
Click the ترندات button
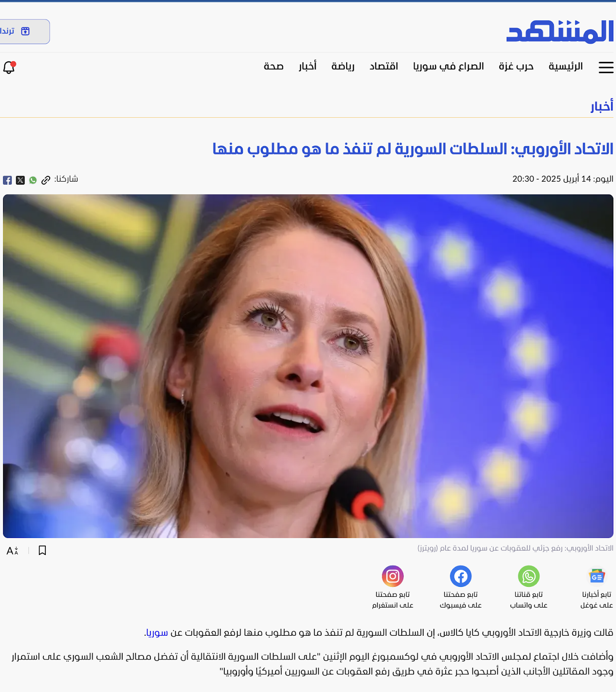(24, 32)
